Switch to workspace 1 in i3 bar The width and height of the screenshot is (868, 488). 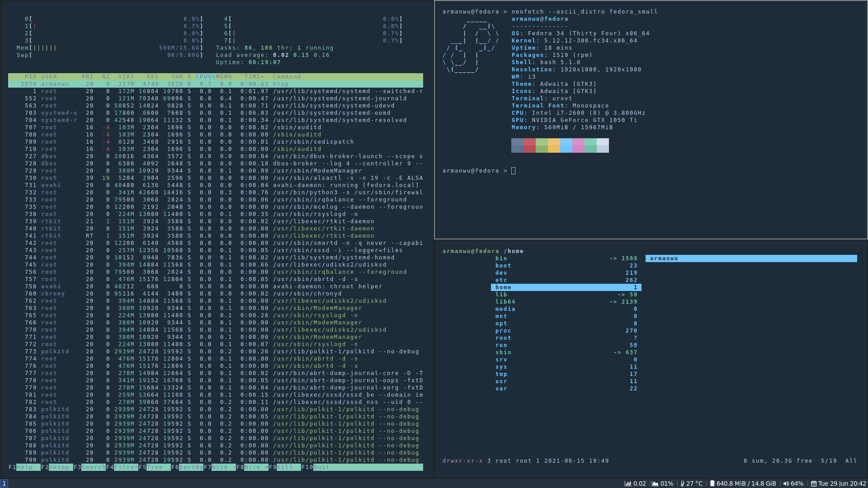pyautogui.click(x=4, y=483)
